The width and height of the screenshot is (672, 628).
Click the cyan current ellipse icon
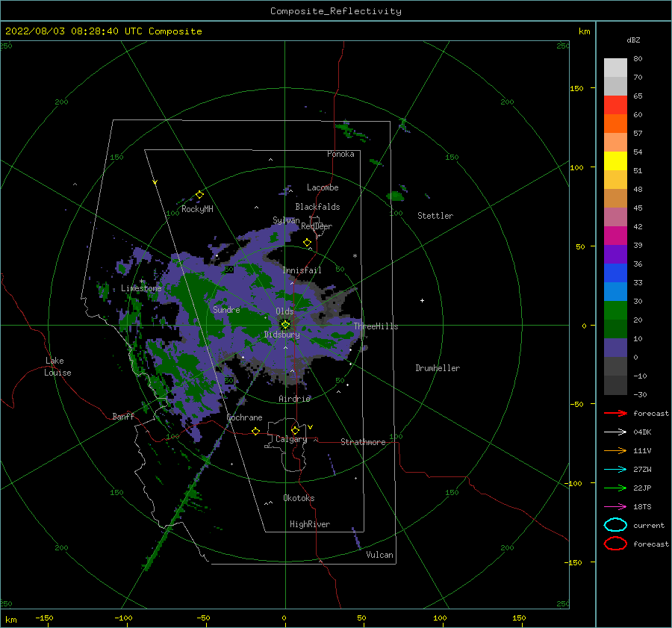pyautogui.click(x=615, y=525)
